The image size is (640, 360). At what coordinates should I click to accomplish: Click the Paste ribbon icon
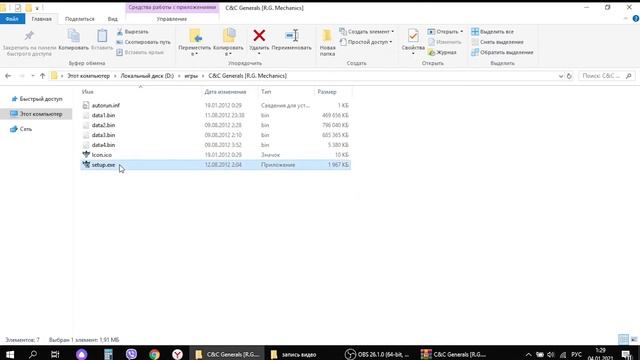(x=102, y=40)
